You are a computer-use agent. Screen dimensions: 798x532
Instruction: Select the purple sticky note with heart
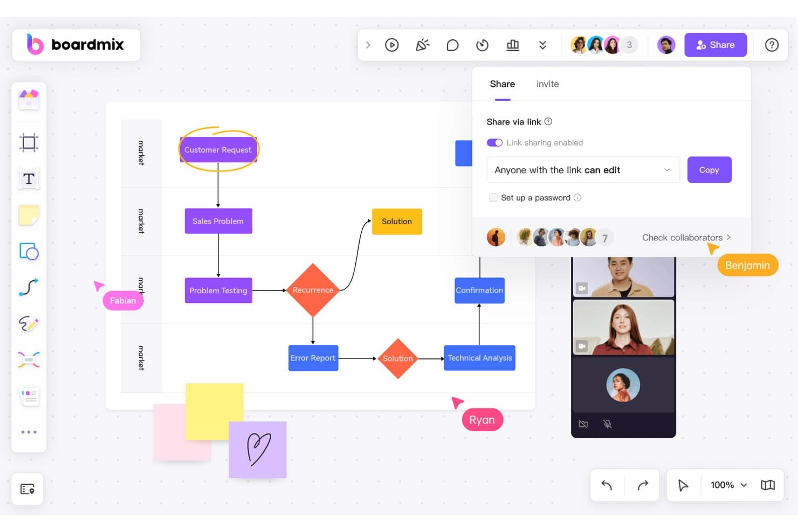(258, 450)
